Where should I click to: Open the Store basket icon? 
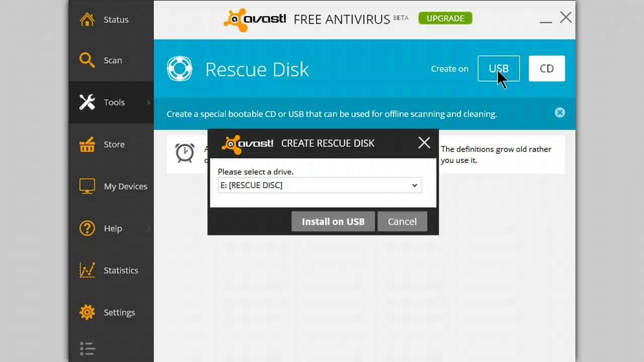pos(87,144)
